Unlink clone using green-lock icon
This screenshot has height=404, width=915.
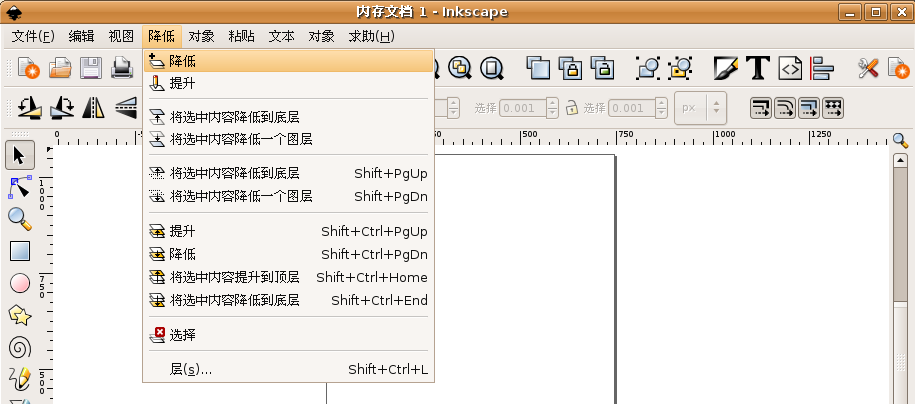click(x=602, y=68)
